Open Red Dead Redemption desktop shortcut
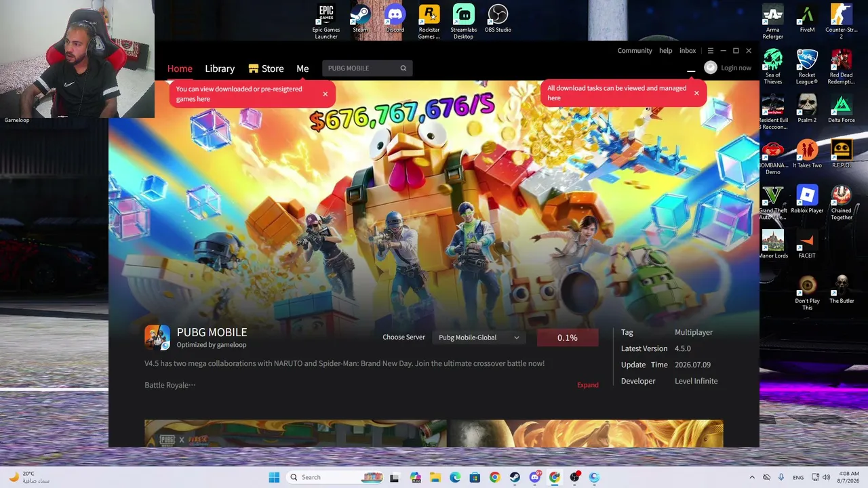 [x=842, y=67]
